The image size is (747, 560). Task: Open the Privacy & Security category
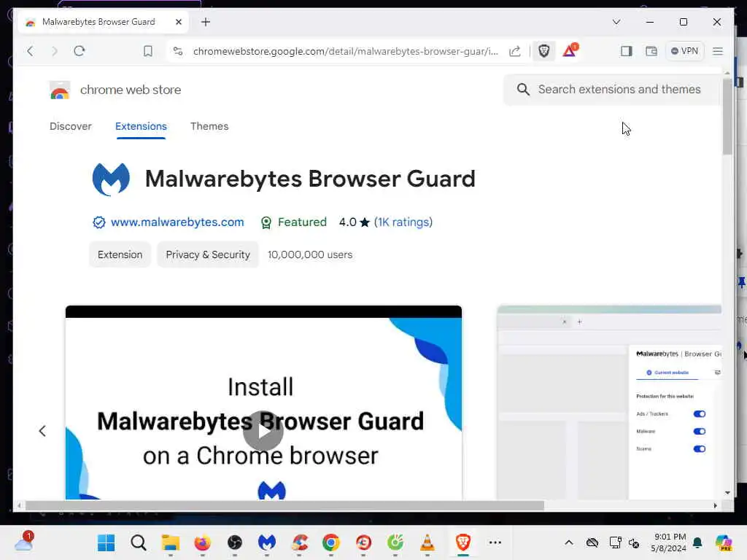[x=208, y=254]
